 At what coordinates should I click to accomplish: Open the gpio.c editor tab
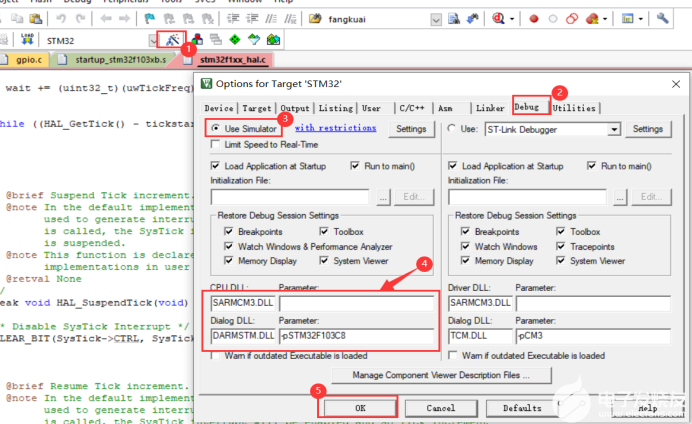(29, 60)
